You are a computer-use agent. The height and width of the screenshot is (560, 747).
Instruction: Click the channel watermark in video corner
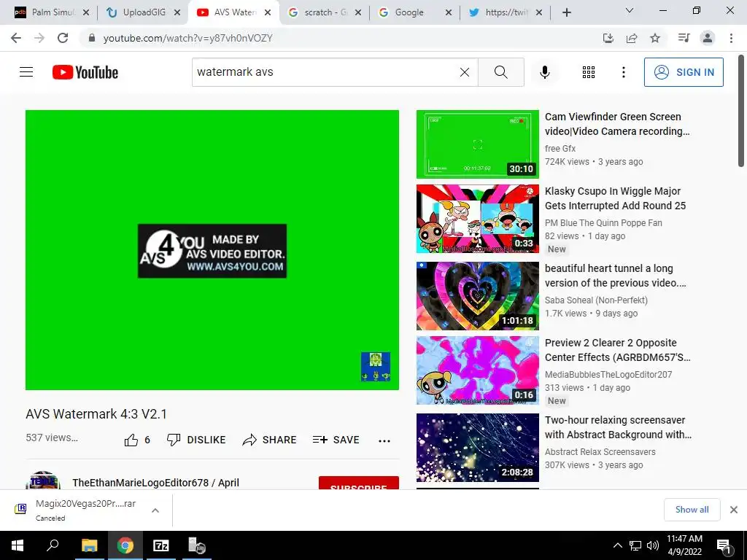click(x=376, y=366)
